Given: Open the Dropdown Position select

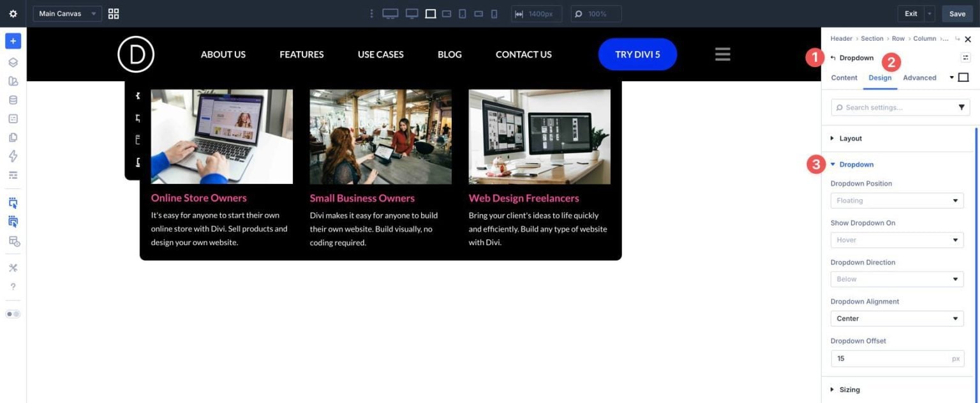Looking at the screenshot, I should (897, 201).
